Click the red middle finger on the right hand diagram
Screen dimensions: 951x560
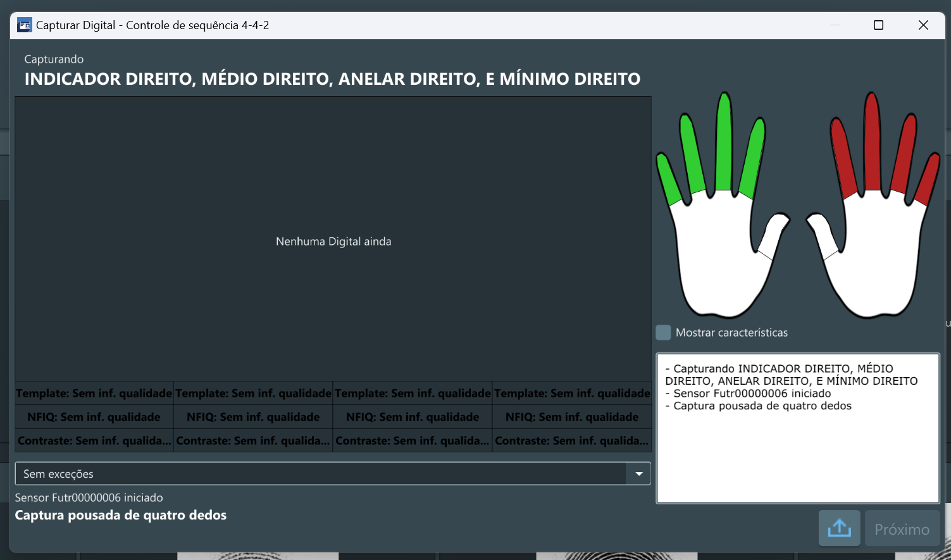pyautogui.click(x=873, y=142)
